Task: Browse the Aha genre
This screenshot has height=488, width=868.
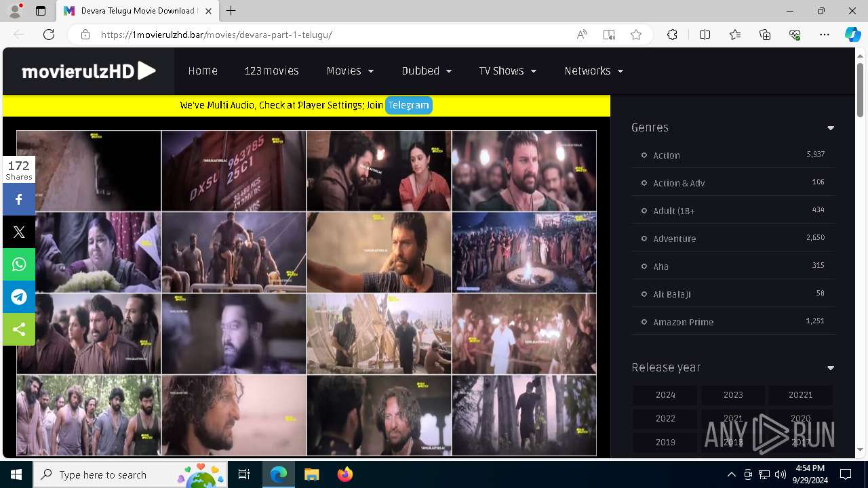Action: point(661,266)
